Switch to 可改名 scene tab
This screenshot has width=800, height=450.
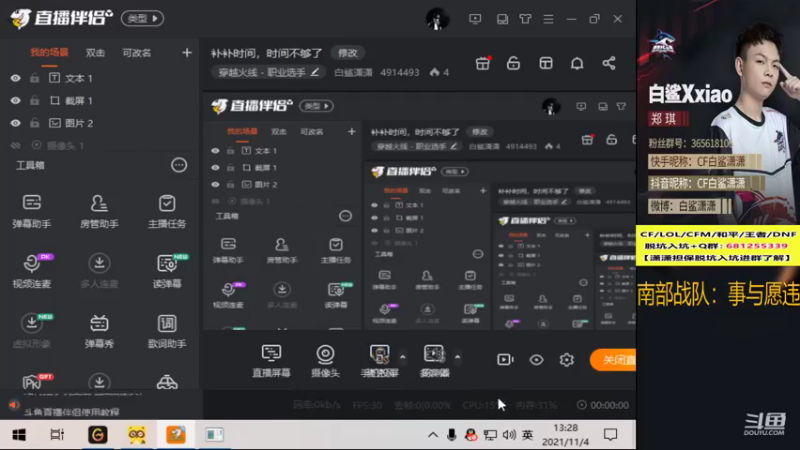point(137,53)
